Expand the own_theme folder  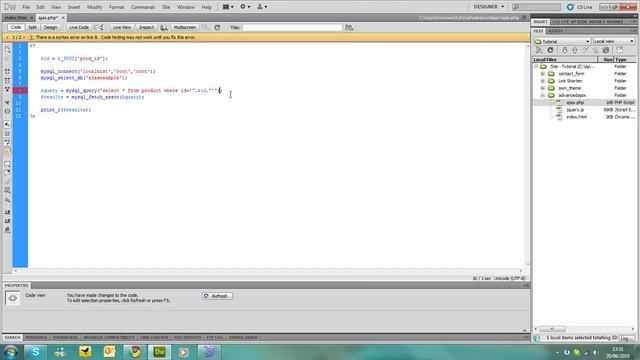click(542, 88)
